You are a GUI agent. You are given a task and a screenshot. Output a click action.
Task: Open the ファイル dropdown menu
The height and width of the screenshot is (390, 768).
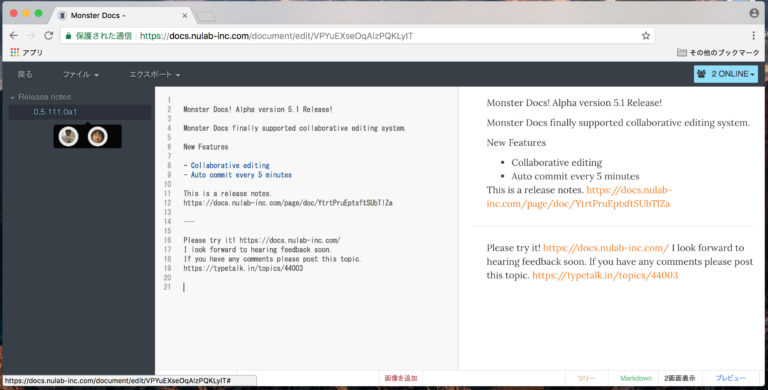pyautogui.click(x=80, y=74)
